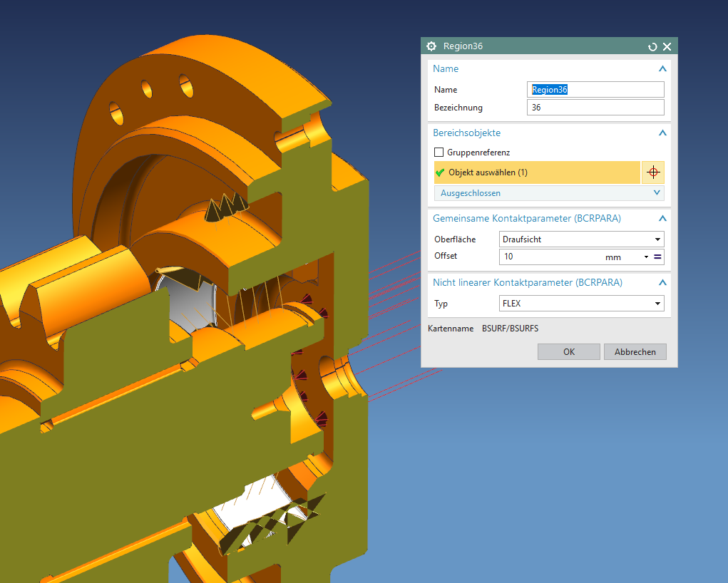Image resolution: width=728 pixels, height=583 pixels.
Task: Collapse the Gemeinsame Kontaktparameter section
Action: [662, 219]
